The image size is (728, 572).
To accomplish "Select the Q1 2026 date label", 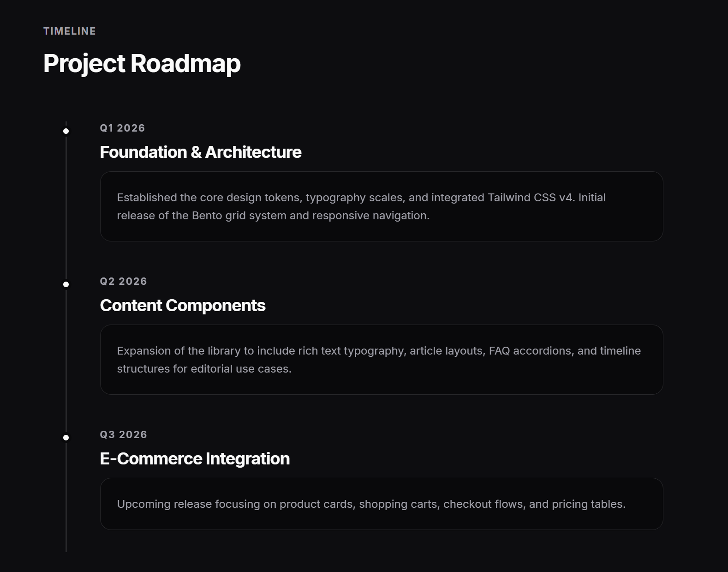I will tap(122, 128).
